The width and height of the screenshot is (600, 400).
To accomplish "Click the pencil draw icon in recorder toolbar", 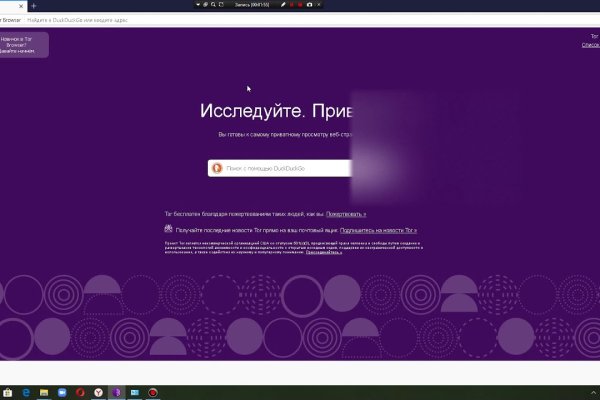I will coord(283,5).
